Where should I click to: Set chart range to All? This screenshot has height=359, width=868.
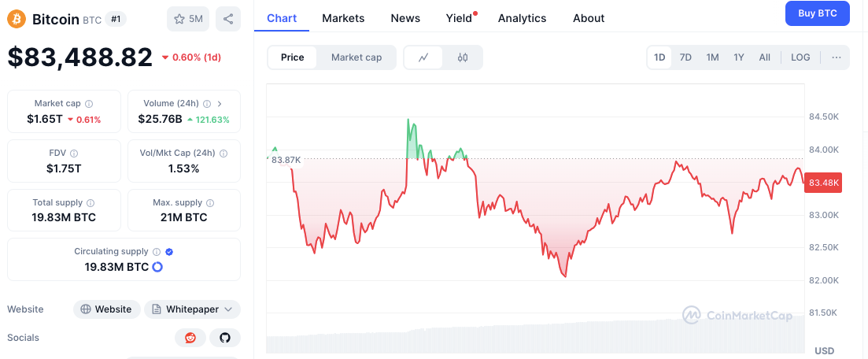pos(764,57)
